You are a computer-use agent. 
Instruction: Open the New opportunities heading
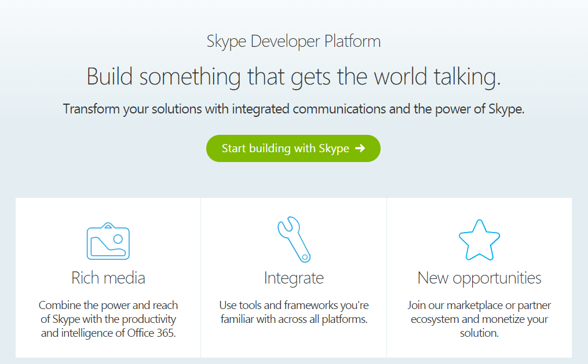(479, 278)
